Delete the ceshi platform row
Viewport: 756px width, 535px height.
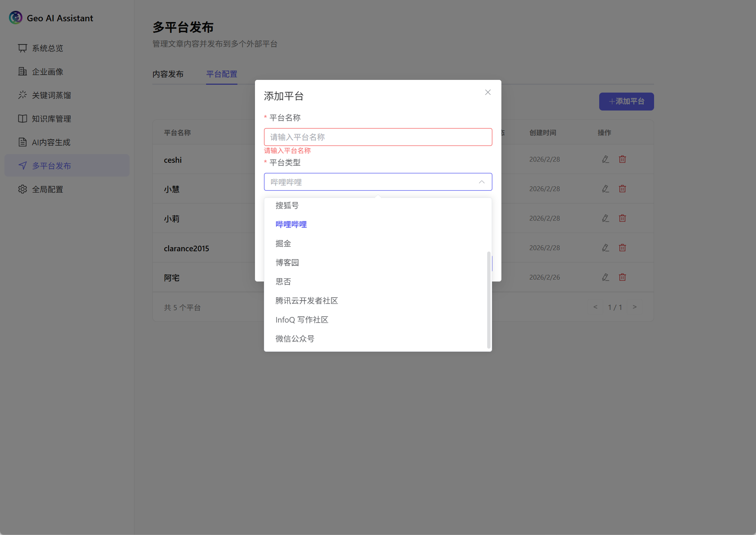point(622,159)
